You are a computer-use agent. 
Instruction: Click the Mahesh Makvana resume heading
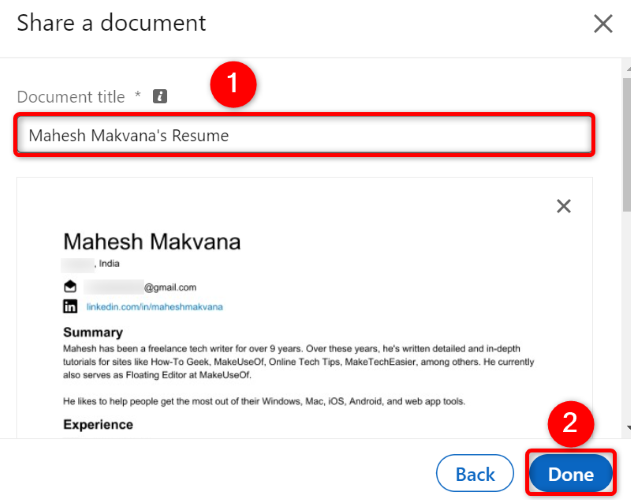[x=152, y=242]
